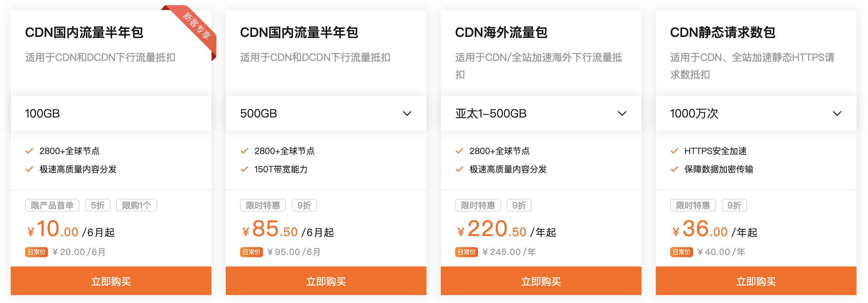Click the 5折 badge in first card
868x303 pixels.
(x=97, y=205)
